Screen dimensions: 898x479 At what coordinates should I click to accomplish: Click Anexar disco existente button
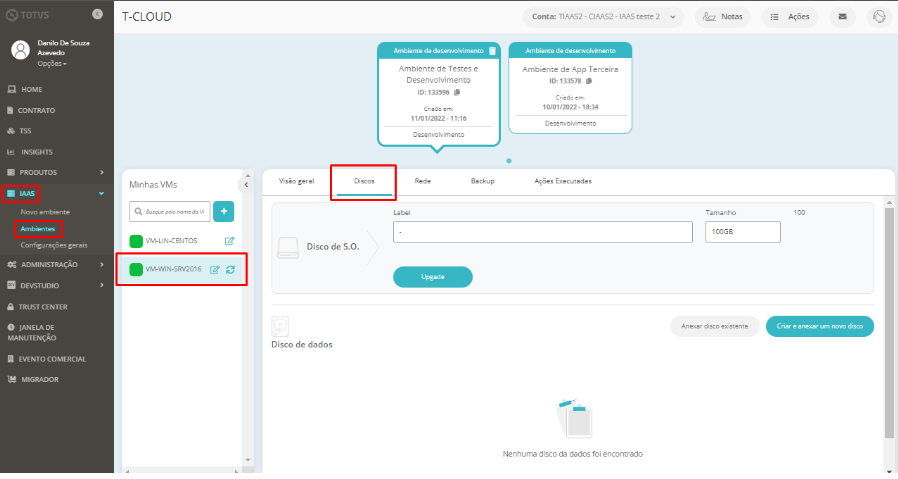pyautogui.click(x=715, y=326)
